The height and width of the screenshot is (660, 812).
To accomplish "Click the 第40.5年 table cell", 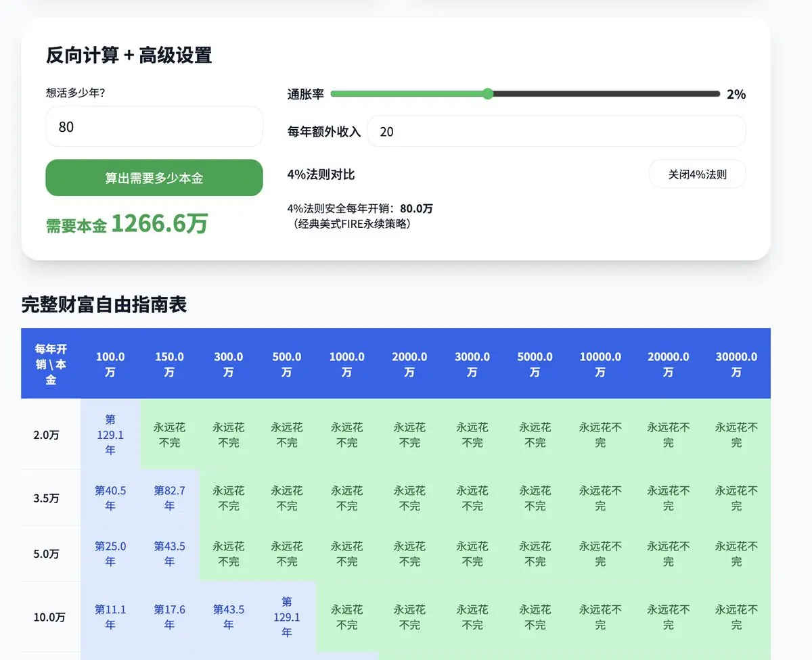I will click(x=110, y=498).
